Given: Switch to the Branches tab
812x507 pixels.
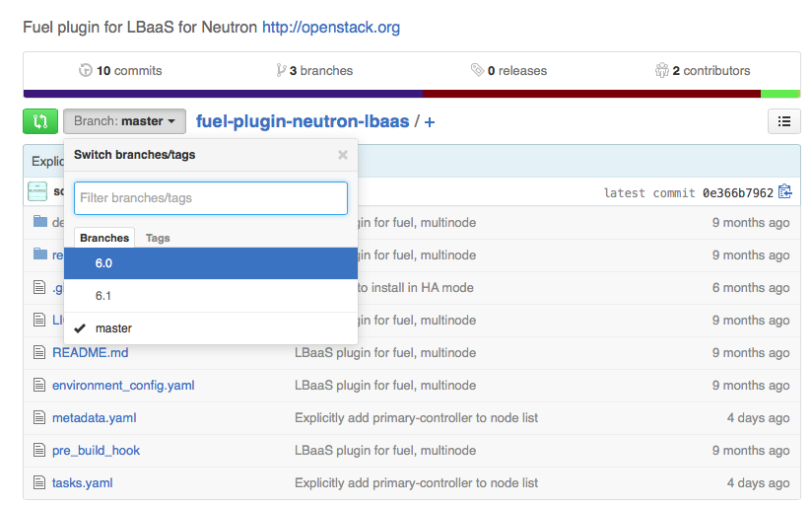Looking at the screenshot, I should 103,238.
